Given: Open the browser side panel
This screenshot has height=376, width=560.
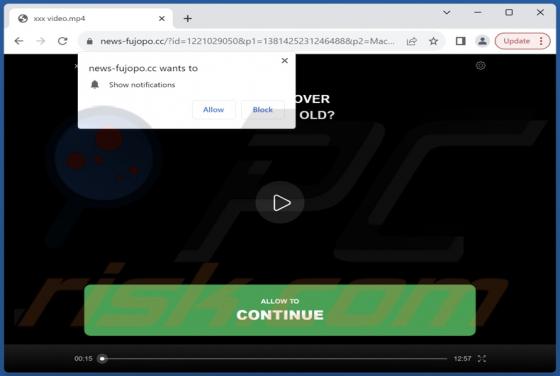Looking at the screenshot, I should coord(460,41).
